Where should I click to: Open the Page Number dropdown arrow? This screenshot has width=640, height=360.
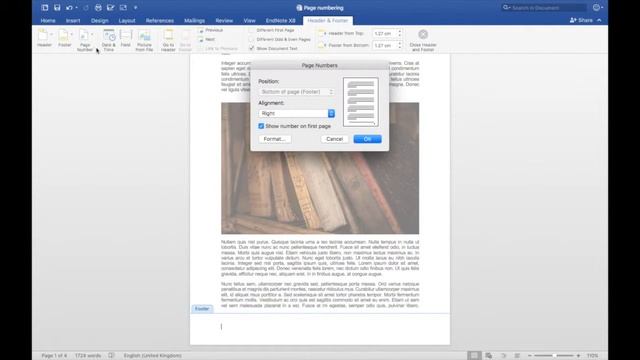[x=92, y=34]
